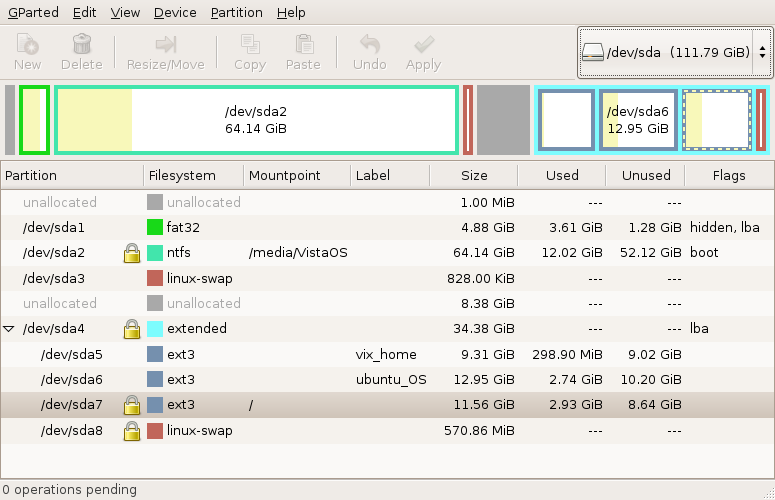Screen dimensions: 775x500
Task: Open the Help menu
Action: point(291,12)
